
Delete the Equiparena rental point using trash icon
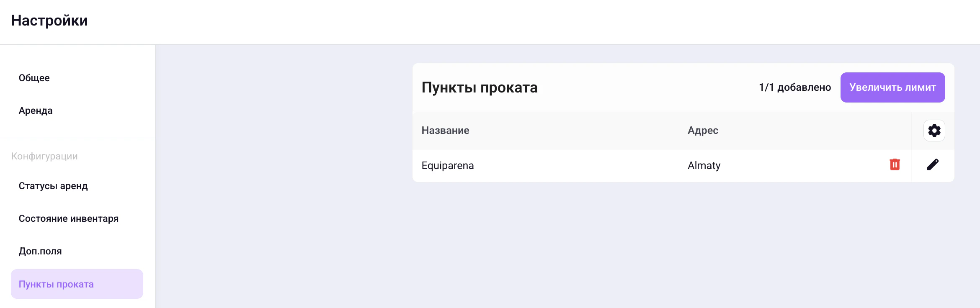[x=894, y=165]
